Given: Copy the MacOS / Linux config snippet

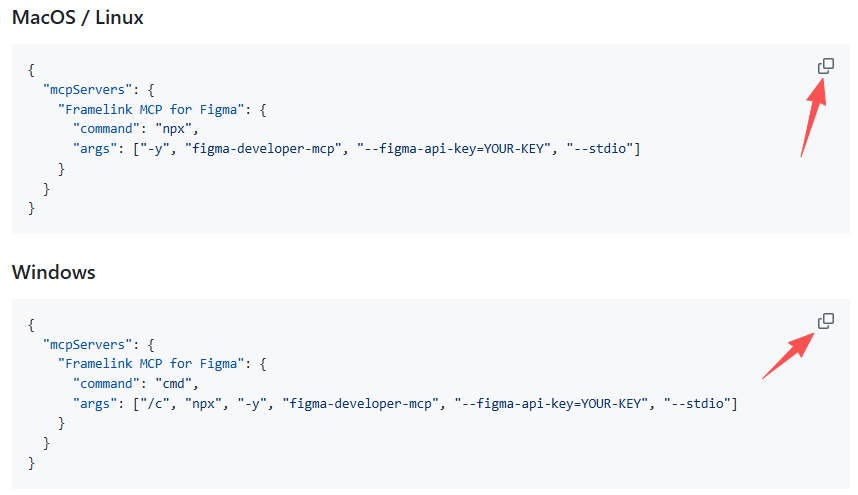Looking at the screenshot, I should point(826,66).
